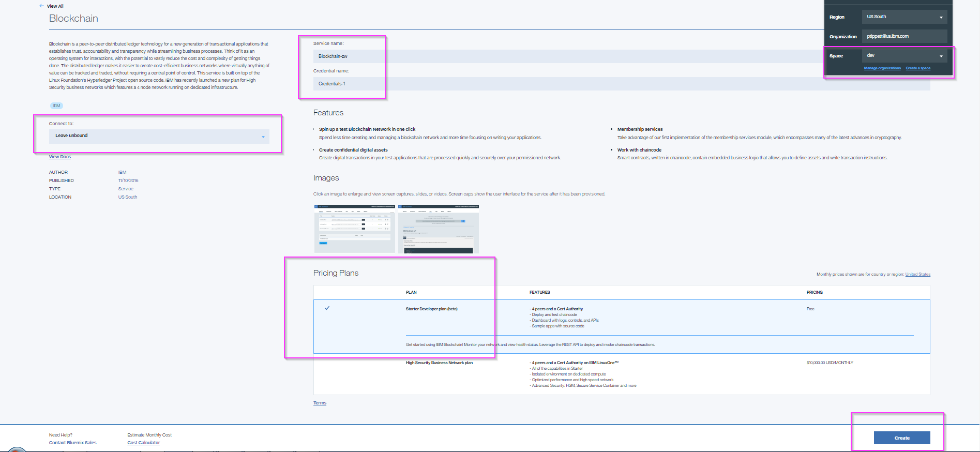Click 'Work with chaincode' feature heading
980x452 pixels.
(639, 150)
